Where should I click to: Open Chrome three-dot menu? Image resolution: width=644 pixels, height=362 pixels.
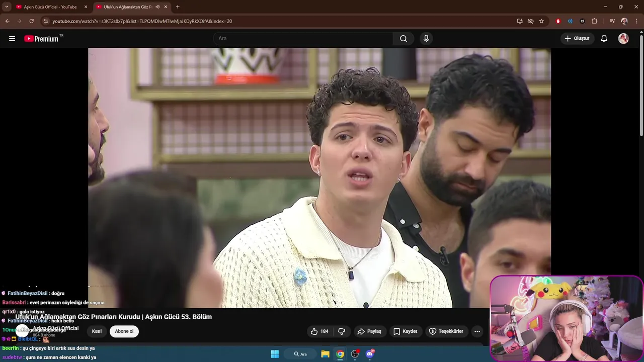click(636, 21)
